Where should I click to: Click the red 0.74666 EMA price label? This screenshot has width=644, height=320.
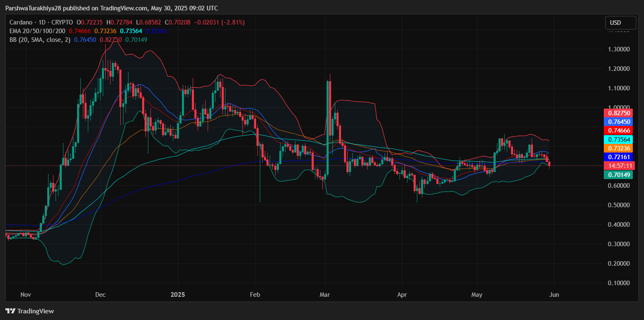[x=619, y=131]
